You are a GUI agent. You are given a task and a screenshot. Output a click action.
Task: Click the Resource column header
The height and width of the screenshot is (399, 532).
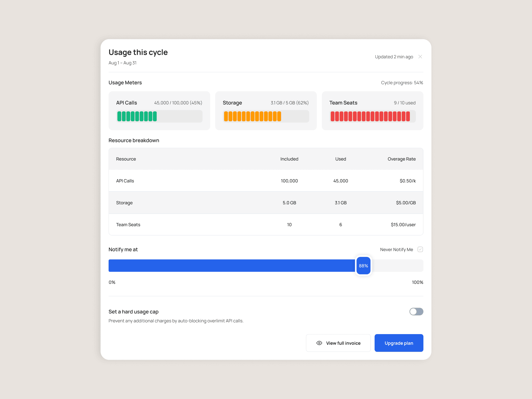(126, 159)
